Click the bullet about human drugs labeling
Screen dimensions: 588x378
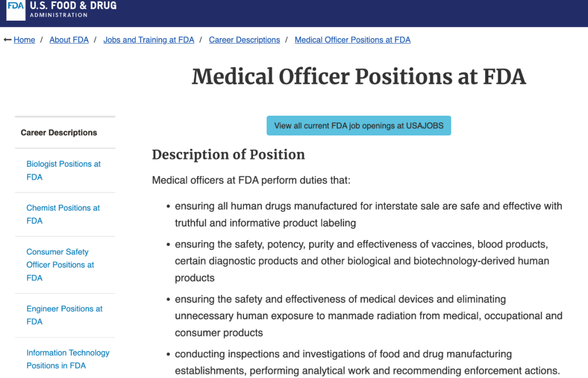coord(368,214)
